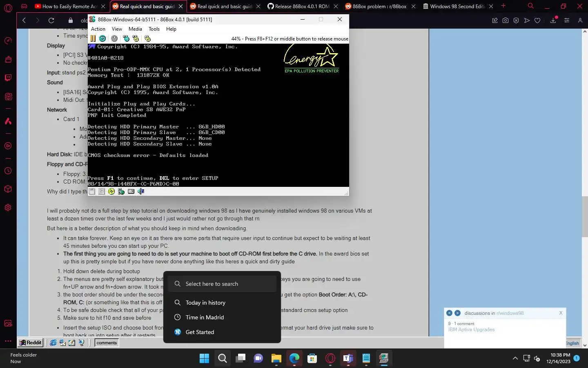Choose Time in Madrid from popup
This screenshot has height=368, width=588.
point(222,317)
